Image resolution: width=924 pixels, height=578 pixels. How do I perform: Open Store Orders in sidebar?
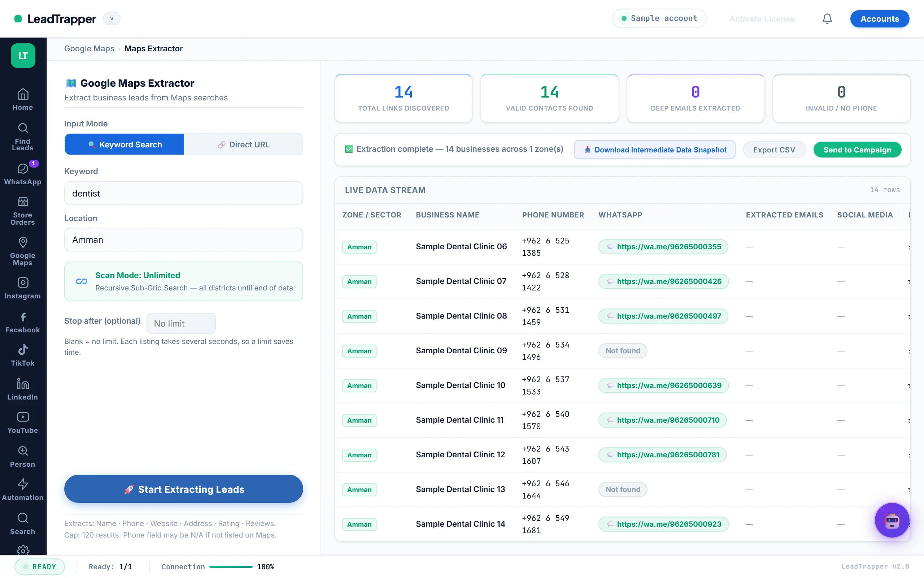pyautogui.click(x=23, y=211)
